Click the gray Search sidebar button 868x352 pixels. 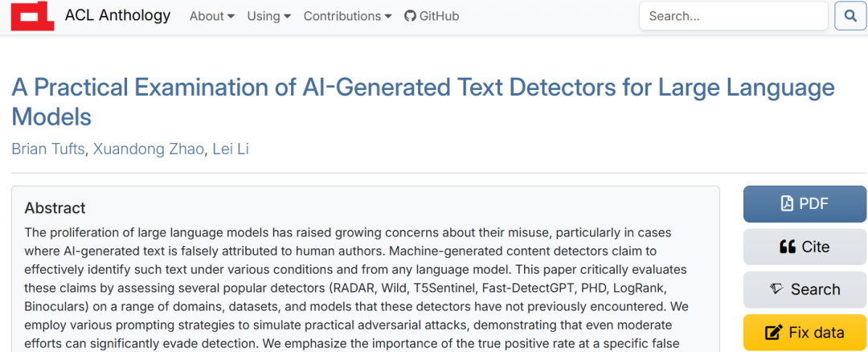point(805,289)
